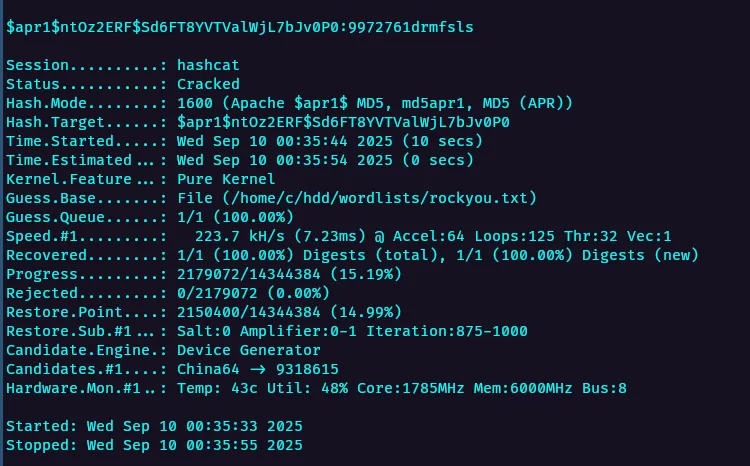Click the Restore.Sub Salt:0 Amplifier line
This screenshot has width=750, height=466.
[352, 331]
